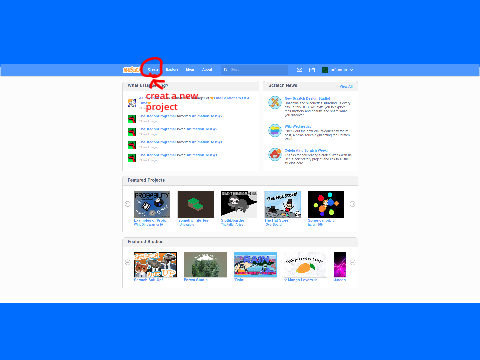Click the rainbow striped news icon
The height and width of the screenshot is (360, 480).
coord(275,130)
